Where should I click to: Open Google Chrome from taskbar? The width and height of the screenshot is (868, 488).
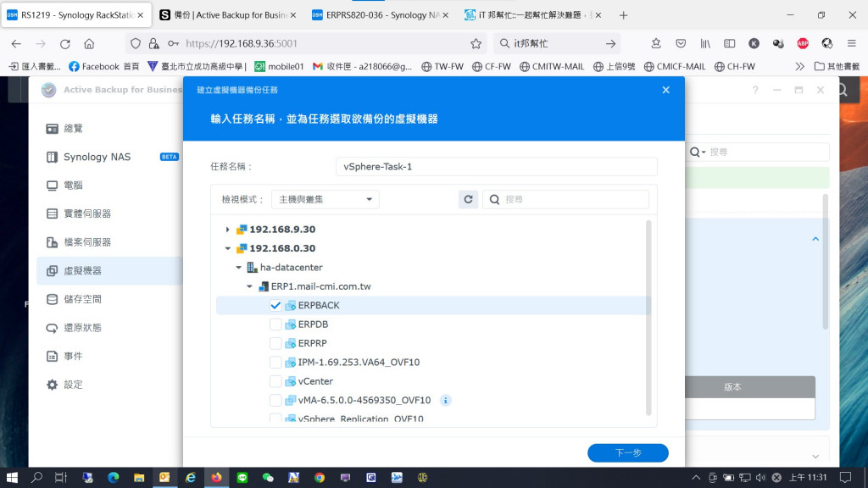click(x=320, y=478)
